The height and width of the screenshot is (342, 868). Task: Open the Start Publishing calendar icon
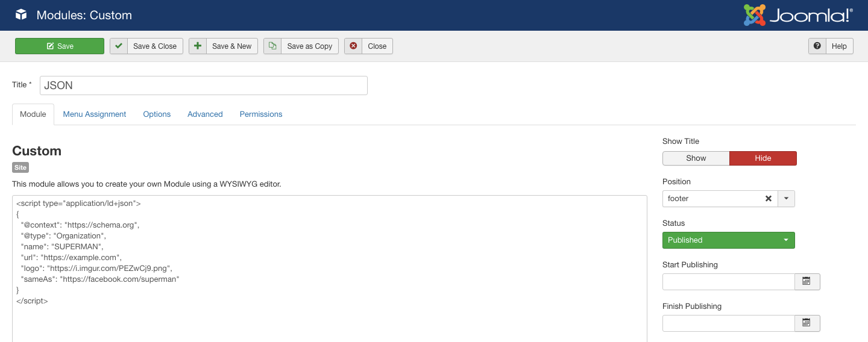click(x=807, y=282)
